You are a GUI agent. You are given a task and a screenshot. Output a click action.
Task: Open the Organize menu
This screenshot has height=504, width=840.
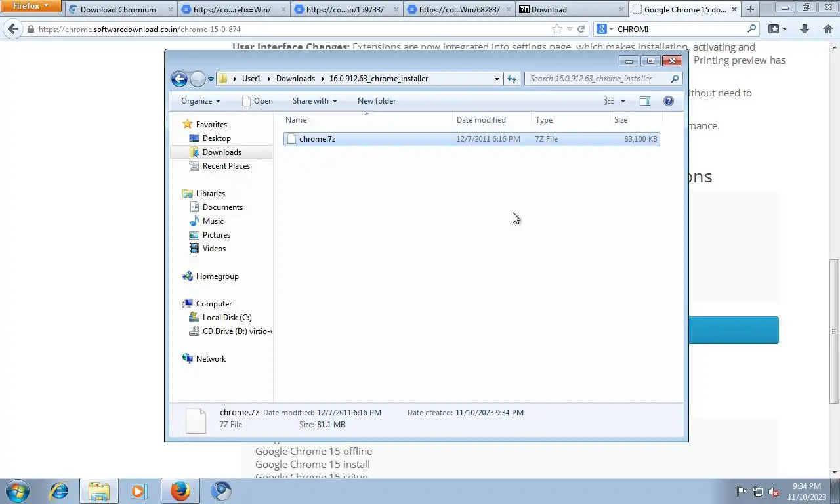[x=201, y=101]
